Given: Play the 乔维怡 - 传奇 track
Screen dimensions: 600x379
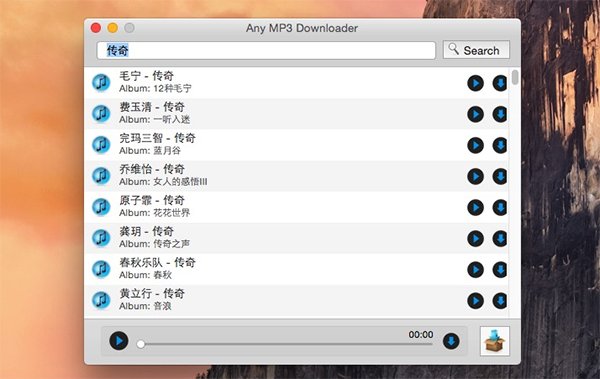Looking at the screenshot, I should (475, 176).
